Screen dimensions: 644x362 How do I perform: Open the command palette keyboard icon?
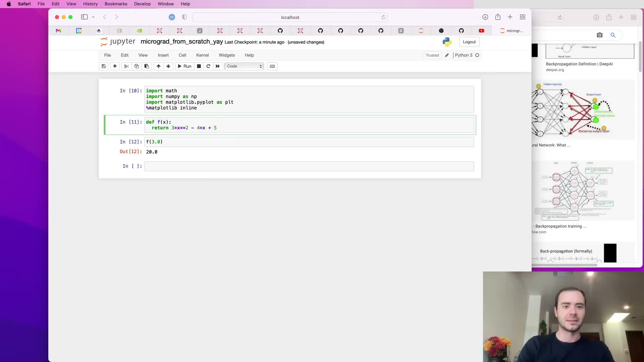272,66
